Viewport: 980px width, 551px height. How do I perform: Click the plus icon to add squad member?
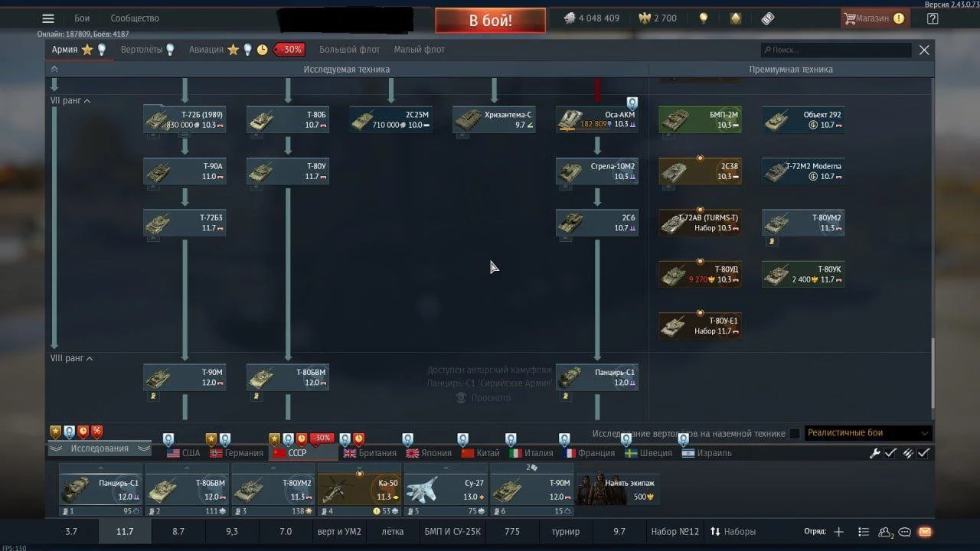[x=838, y=532]
